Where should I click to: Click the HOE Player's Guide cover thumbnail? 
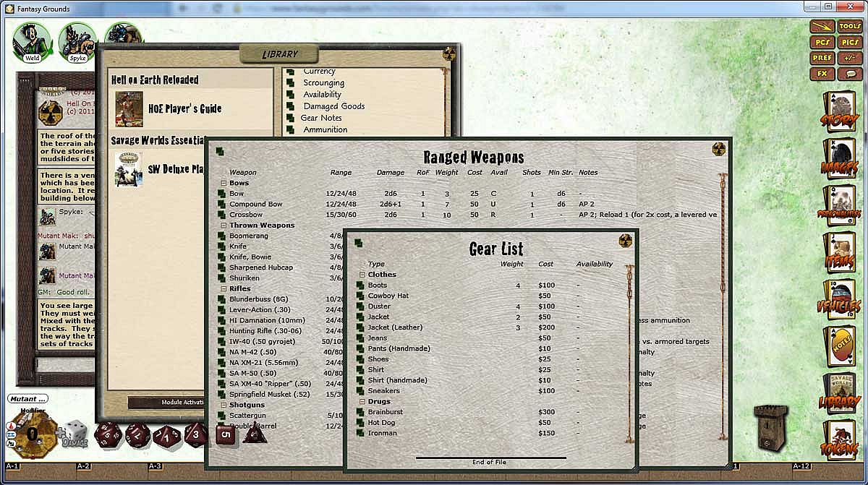tap(129, 109)
